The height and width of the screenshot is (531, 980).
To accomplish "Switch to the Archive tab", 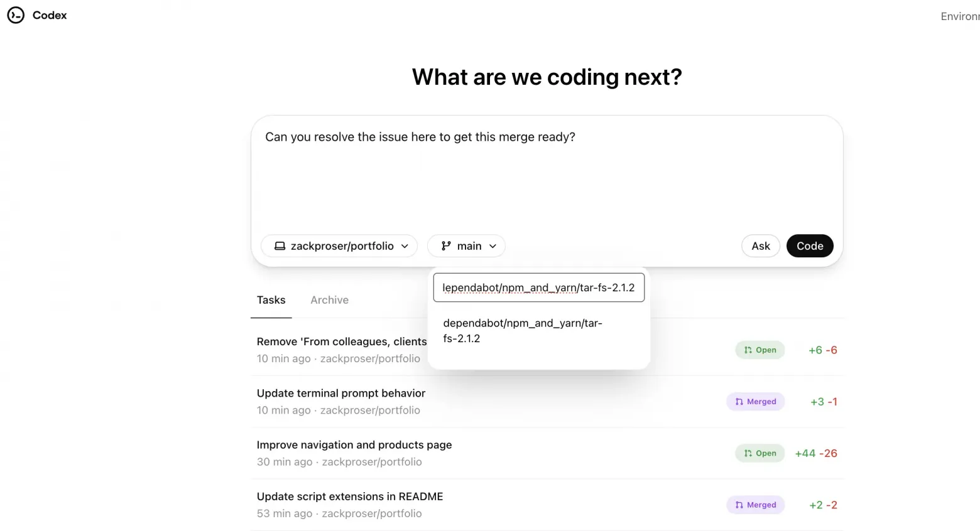I will coord(329,299).
